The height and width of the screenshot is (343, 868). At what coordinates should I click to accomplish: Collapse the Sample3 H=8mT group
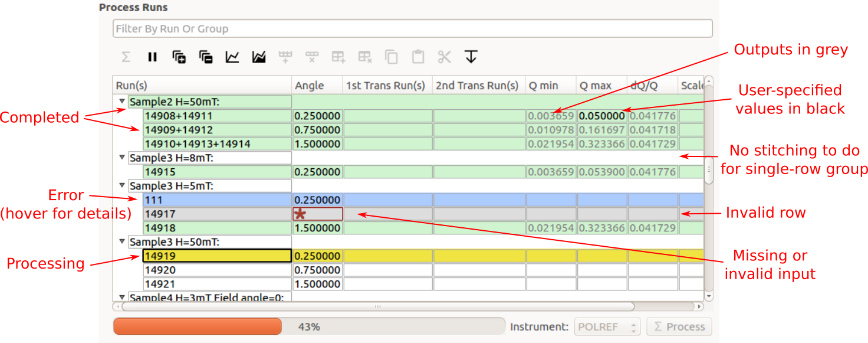pyautogui.click(x=122, y=158)
